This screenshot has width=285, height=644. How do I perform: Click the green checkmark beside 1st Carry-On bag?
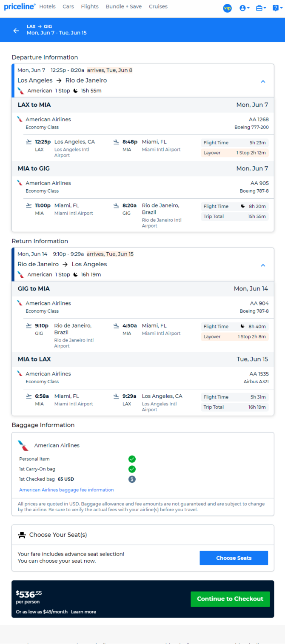pyautogui.click(x=132, y=469)
